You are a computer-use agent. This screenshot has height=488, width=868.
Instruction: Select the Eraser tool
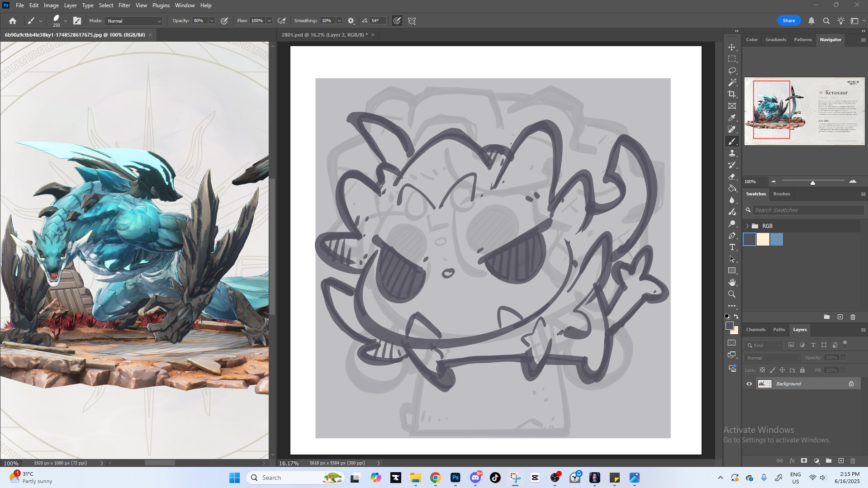pos(732,177)
